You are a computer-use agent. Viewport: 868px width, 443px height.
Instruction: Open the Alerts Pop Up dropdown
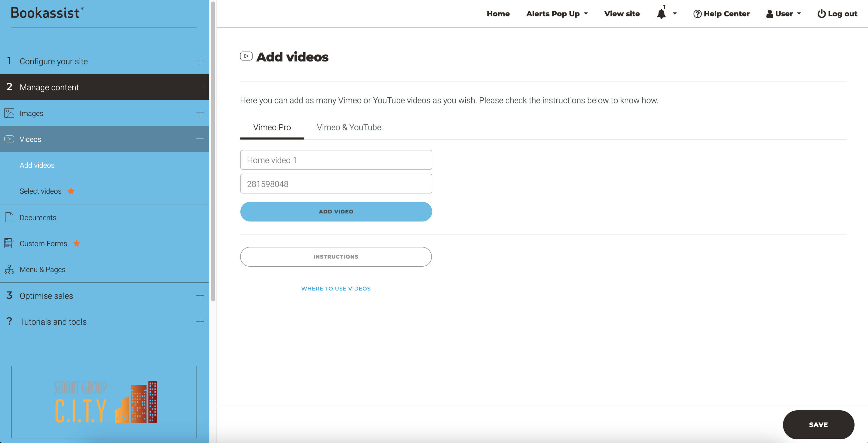click(x=557, y=14)
